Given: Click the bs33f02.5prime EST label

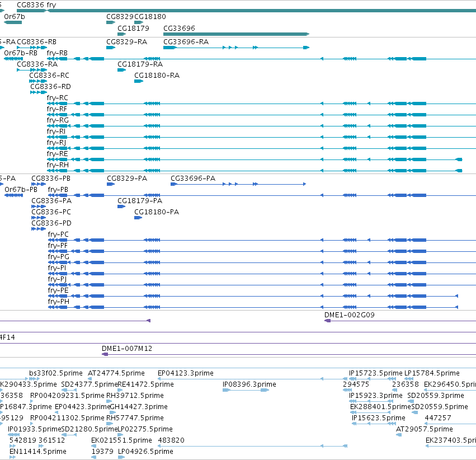Looking at the screenshot, I should (56, 373).
